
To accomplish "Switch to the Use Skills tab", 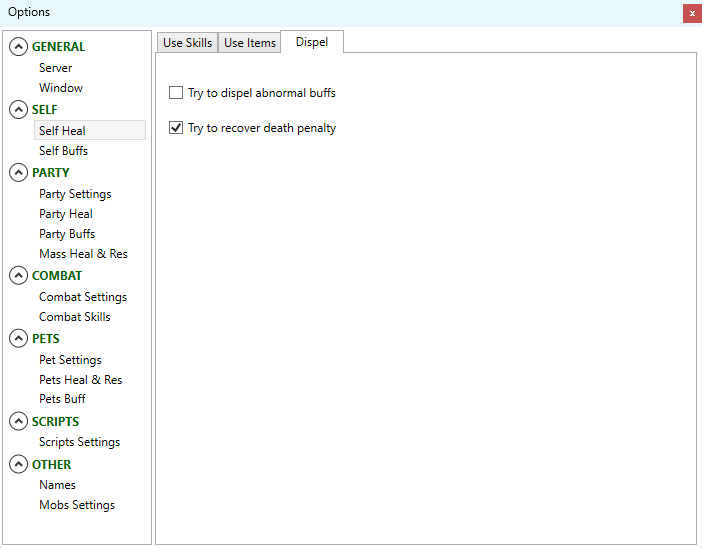I will coord(187,43).
